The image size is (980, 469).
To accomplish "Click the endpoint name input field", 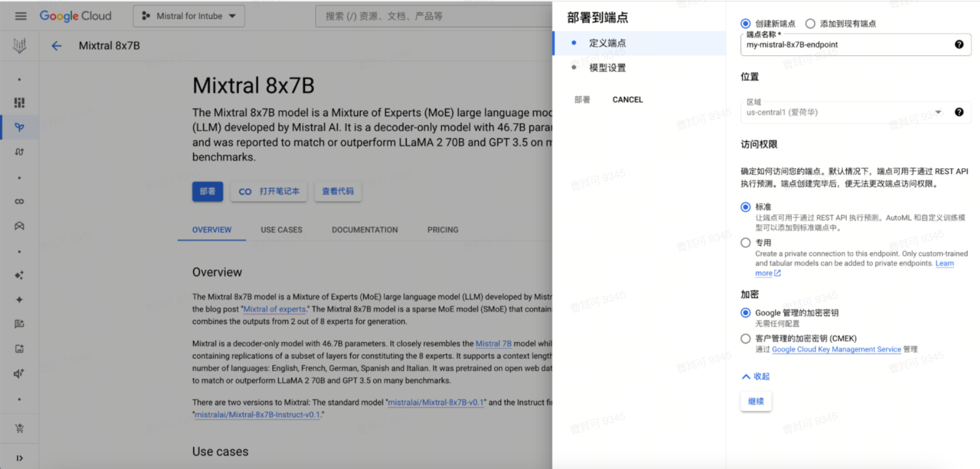I will pyautogui.click(x=845, y=45).
